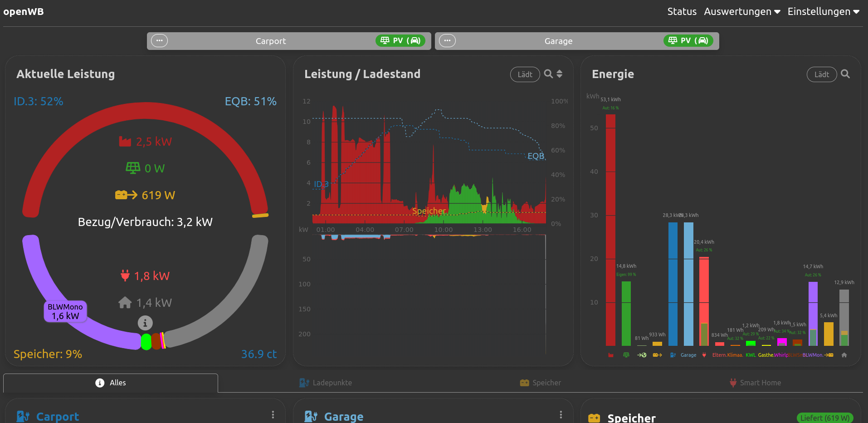Click the info icon in power gauge

coord(145,323)
